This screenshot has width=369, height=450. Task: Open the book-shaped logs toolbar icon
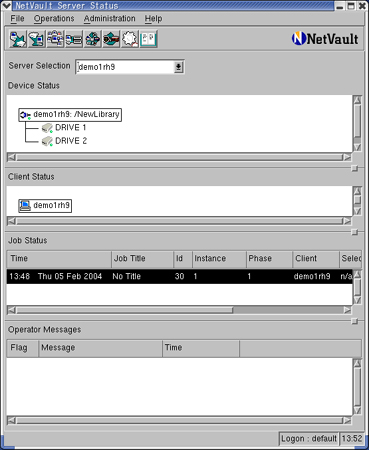tap(149, 40)
